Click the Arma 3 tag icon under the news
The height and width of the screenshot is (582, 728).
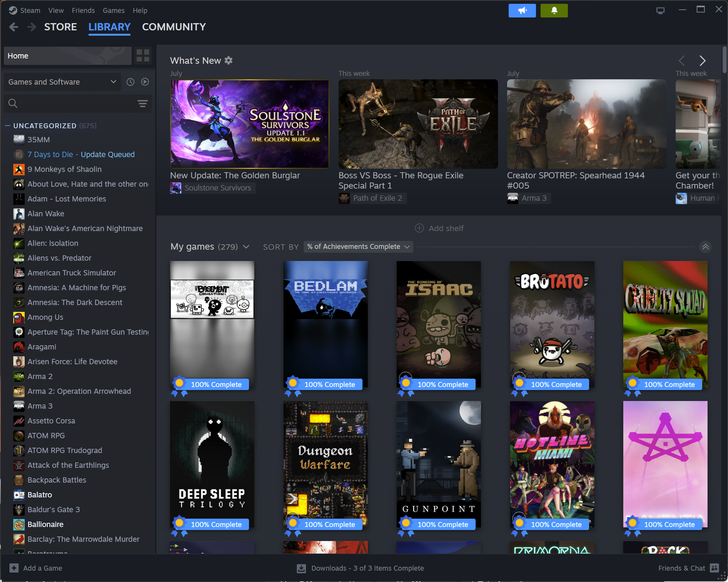(513, 198)
